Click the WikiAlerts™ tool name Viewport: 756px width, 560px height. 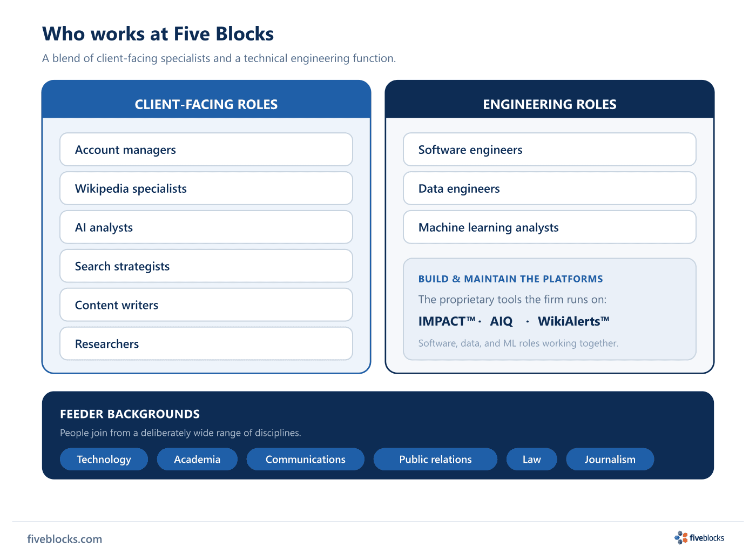click(573, 321)
